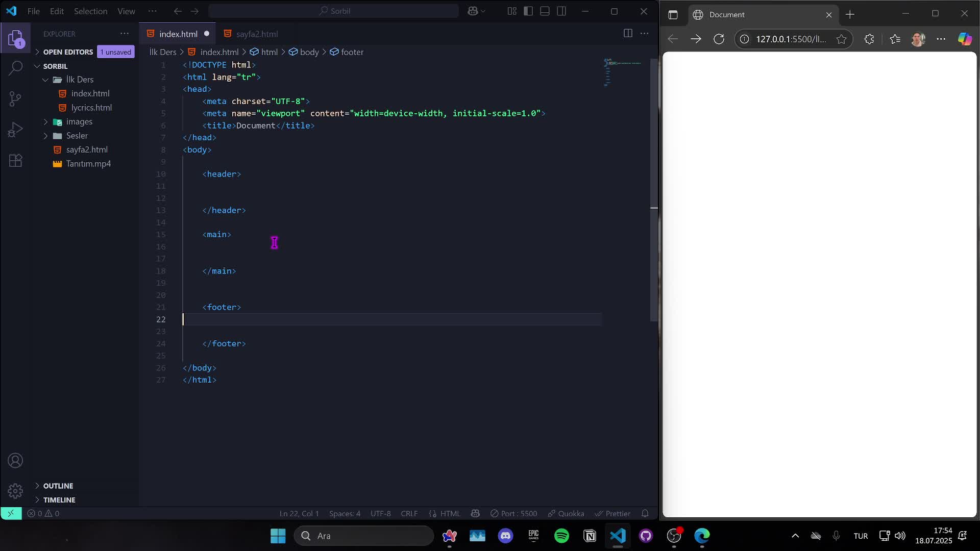Viewport: 980px width, 551px height.
Task: Select the index.html editor tab
Action: 178,34
